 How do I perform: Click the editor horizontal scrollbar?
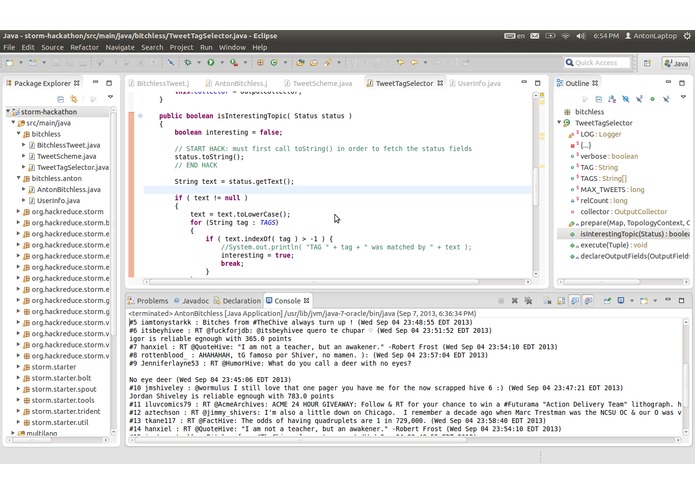pos(314,282)
